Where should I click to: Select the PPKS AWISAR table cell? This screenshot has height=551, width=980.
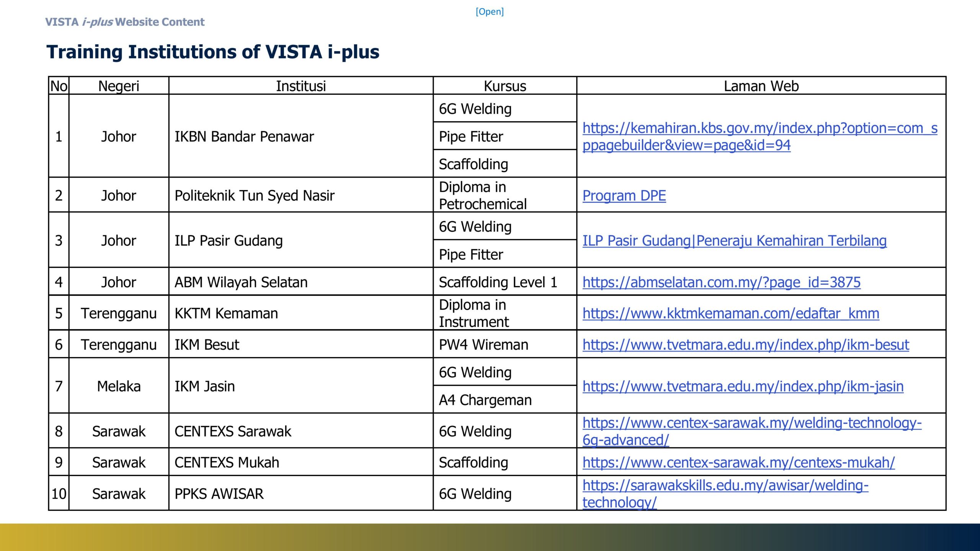[x=217, y=494]
